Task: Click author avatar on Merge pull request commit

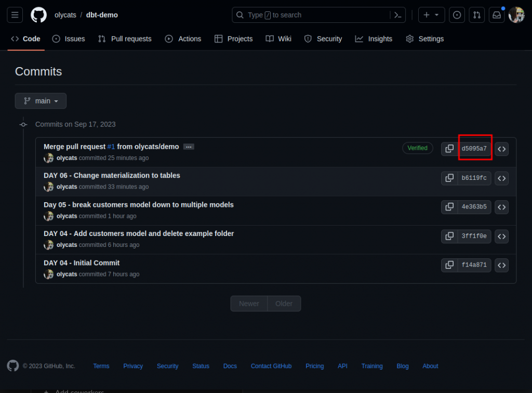Action: [x=48, y=158]
